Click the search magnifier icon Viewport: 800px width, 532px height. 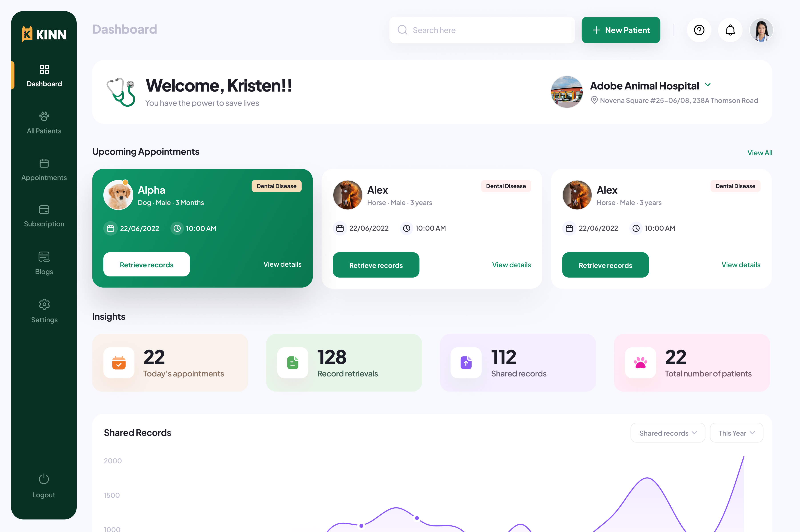(x=402, y=30)
